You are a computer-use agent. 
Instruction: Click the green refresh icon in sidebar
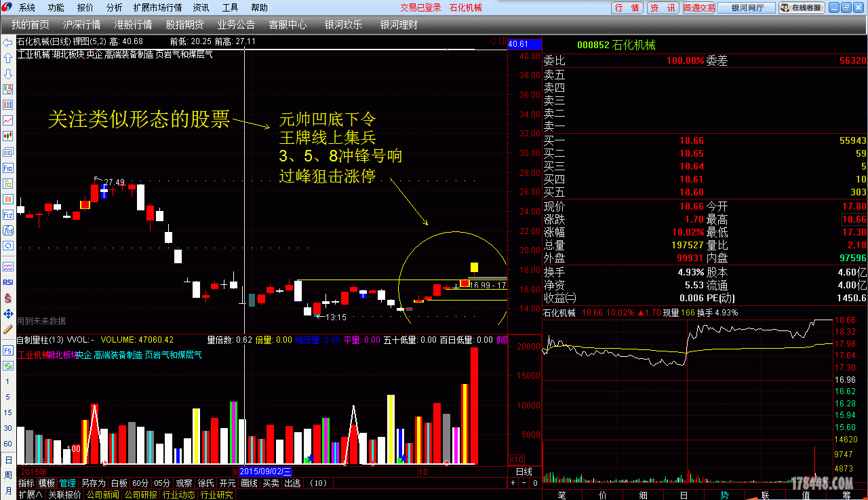8,366
